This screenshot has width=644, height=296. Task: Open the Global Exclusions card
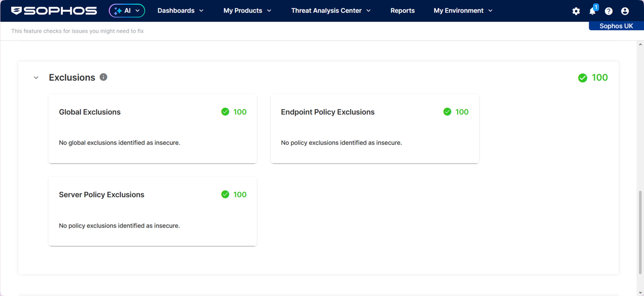pyautogui.click(x=152, y=129)
